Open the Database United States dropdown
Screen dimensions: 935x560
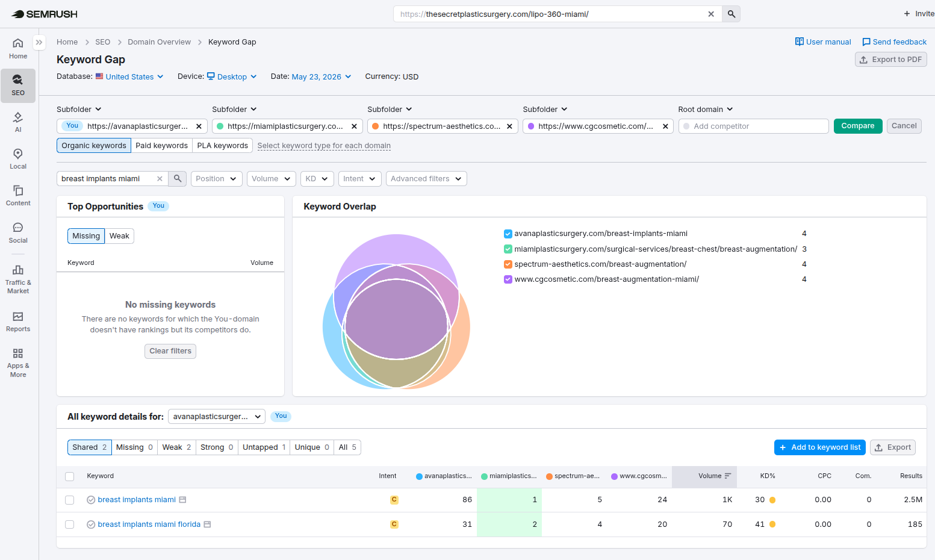coord(129,76)
